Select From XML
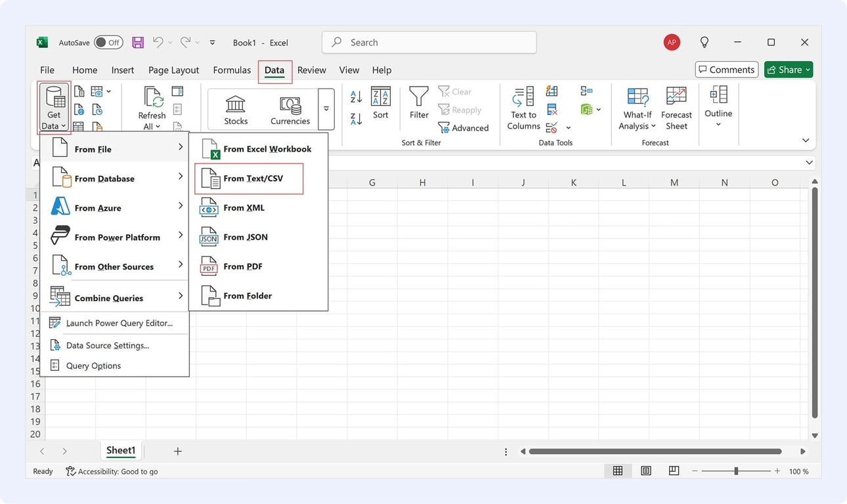 click(258, 208)
